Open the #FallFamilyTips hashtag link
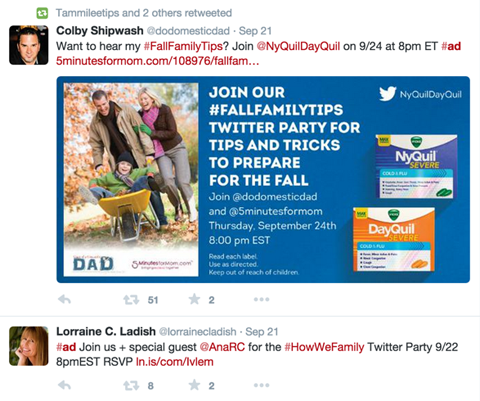Image resolution: width=480 pixels, height=401 pixels. [183, 46]
